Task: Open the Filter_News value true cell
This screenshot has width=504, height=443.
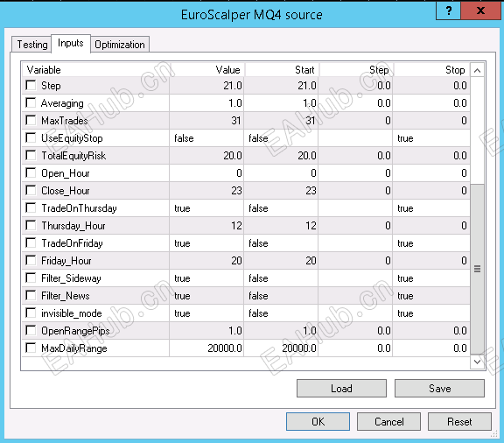Action: pyautogui.click(x=206, y=296)
